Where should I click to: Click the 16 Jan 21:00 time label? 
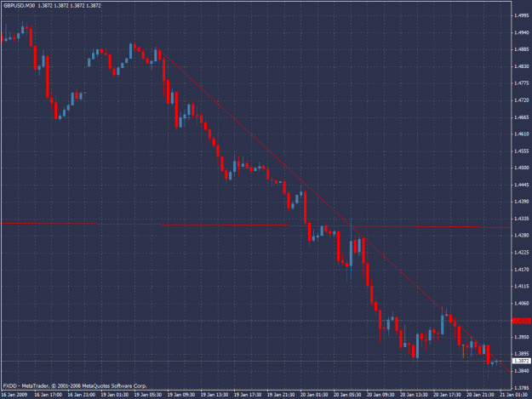(82, 395)
